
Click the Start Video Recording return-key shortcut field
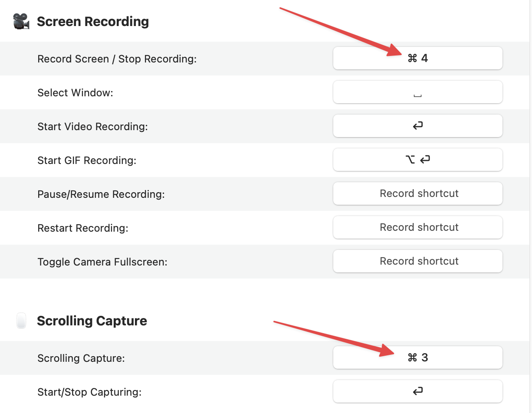click(417, 126)
